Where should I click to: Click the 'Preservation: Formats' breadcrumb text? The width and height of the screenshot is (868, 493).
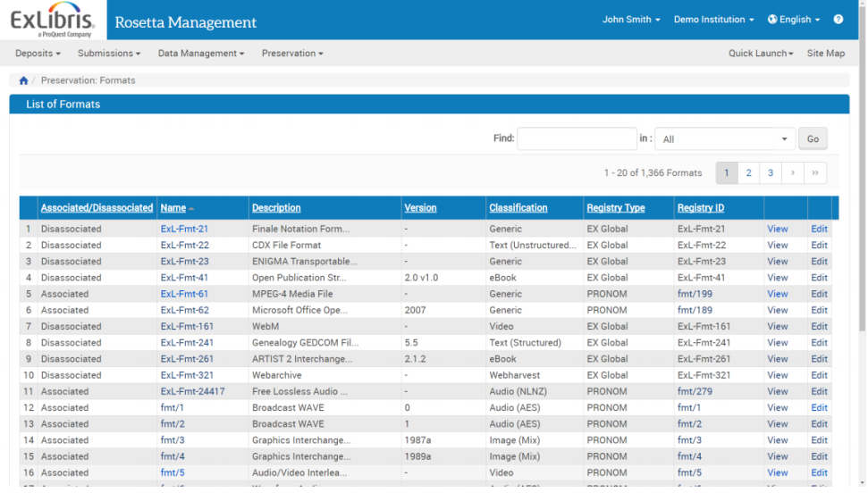point(88,80)
